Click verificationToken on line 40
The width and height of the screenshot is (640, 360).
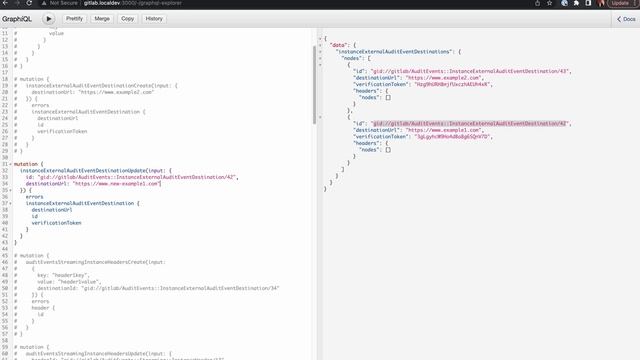coord(56,223)
